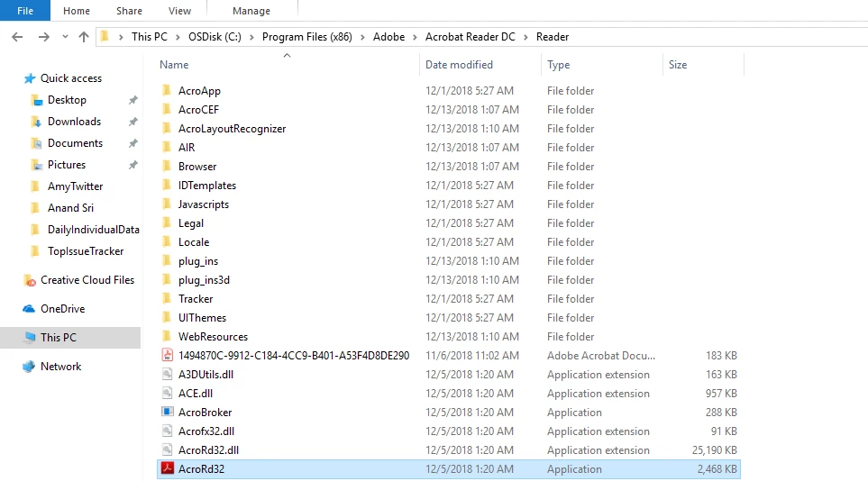The height and width of the screenshot is (481, 868).
Task: Select the Javascripts folder icon
Action: [x=167, y=204]
